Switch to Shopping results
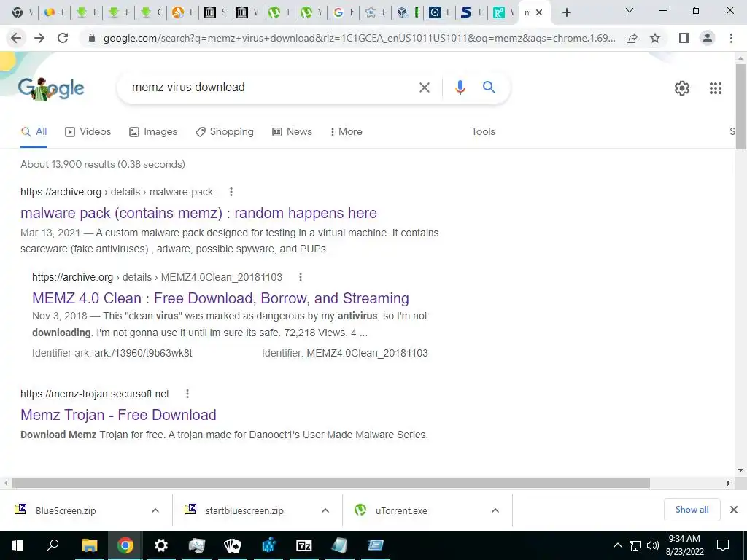This screenshot has height=560, width=747. (x=225, y=132)
